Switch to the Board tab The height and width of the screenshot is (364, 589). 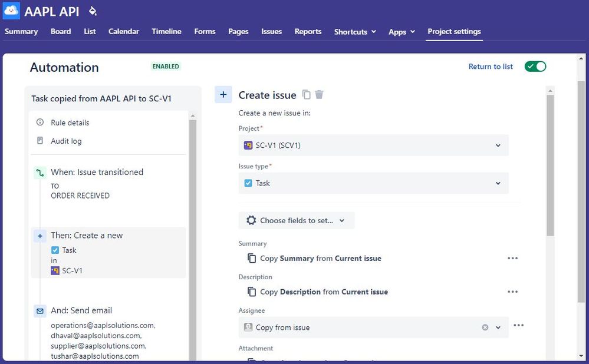(61, 32)
